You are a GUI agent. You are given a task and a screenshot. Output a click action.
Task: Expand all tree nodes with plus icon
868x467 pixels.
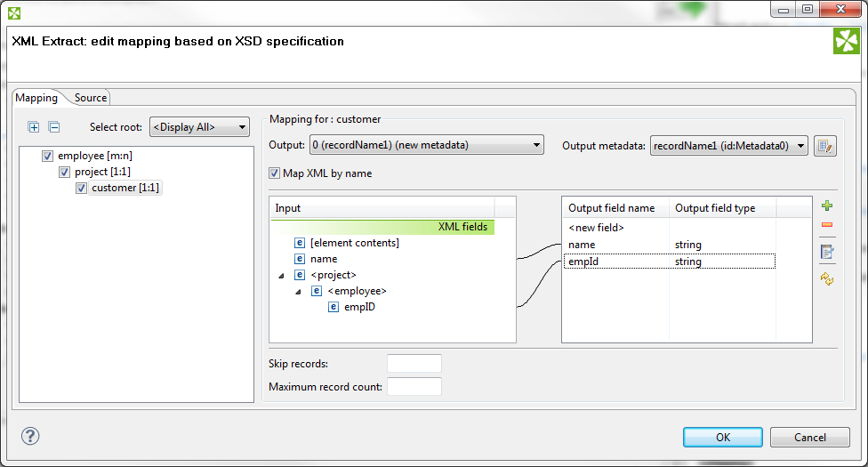click(34, 127)
